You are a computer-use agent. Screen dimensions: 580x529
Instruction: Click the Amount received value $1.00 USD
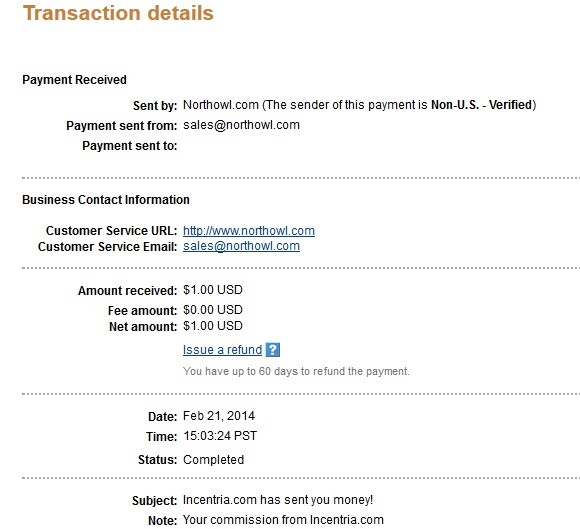213,290
